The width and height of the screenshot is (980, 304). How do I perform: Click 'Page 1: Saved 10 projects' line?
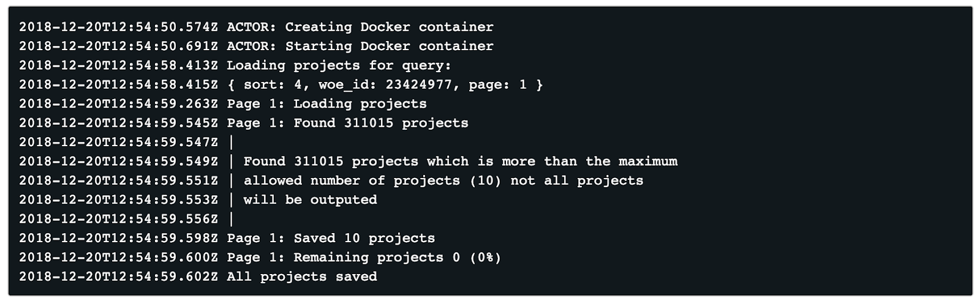(227, 238)
